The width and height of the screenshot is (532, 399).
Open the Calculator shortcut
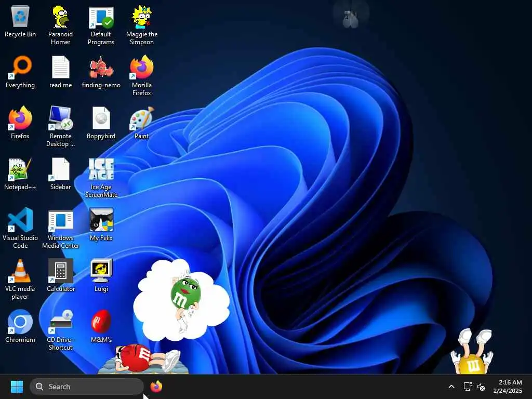(x=60, y=275)
